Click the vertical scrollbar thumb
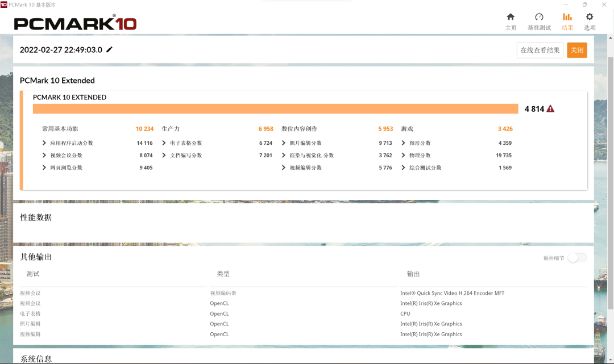 point(611,182)
